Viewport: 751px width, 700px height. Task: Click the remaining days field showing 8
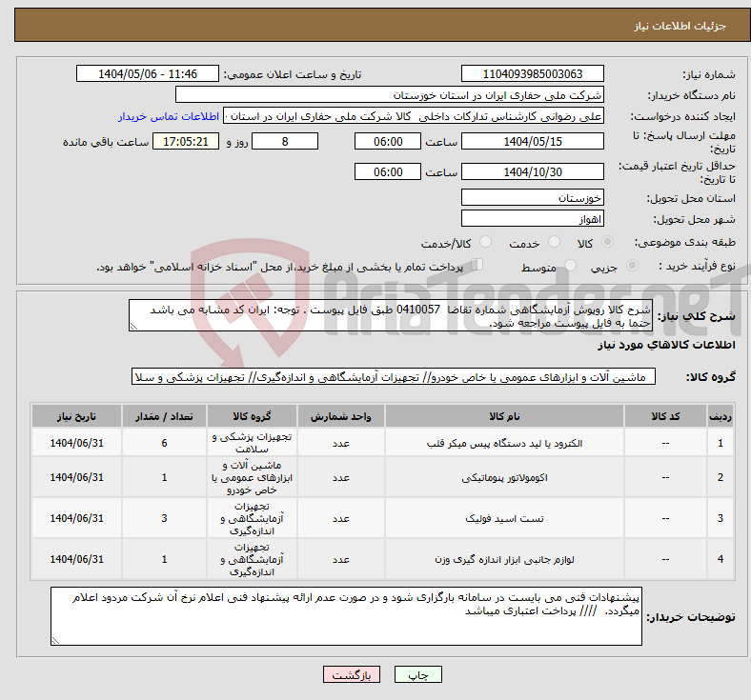coord(285,142)
